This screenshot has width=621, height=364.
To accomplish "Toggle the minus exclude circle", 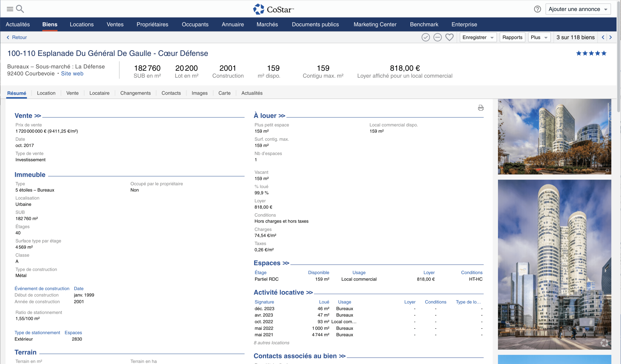I will [x=437, y=37].
